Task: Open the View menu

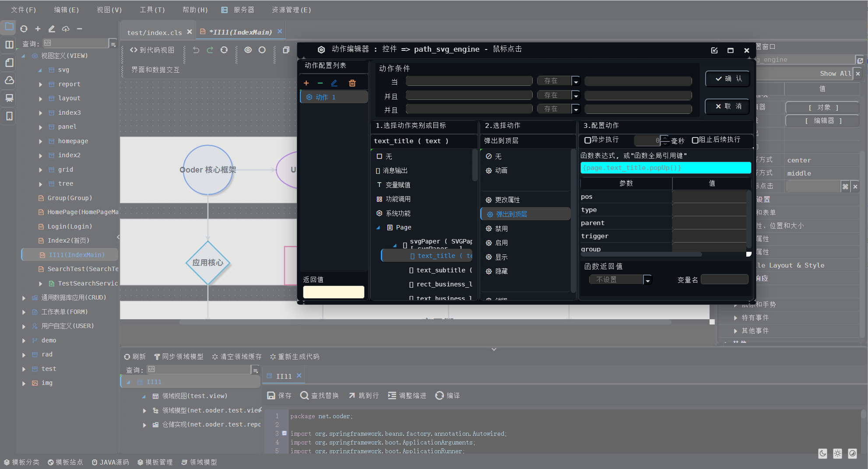Action: coord(109,10)
